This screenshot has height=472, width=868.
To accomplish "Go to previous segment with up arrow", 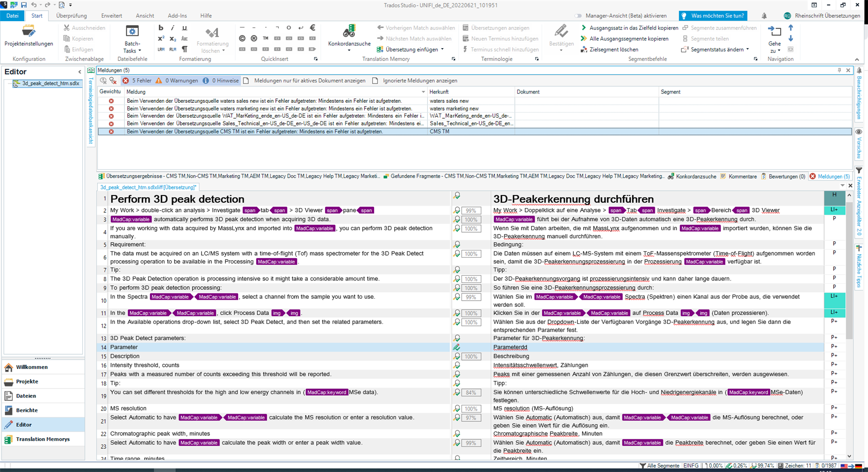I will 791,28.
